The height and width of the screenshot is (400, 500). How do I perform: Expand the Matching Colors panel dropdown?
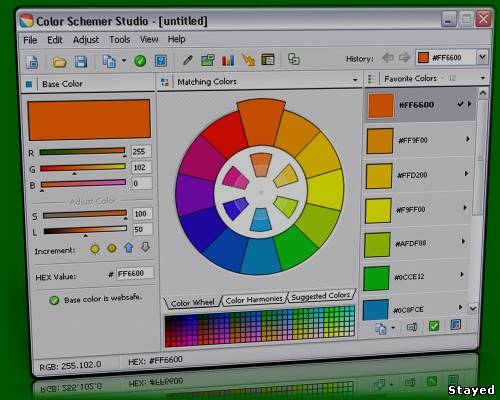(355, 80)
